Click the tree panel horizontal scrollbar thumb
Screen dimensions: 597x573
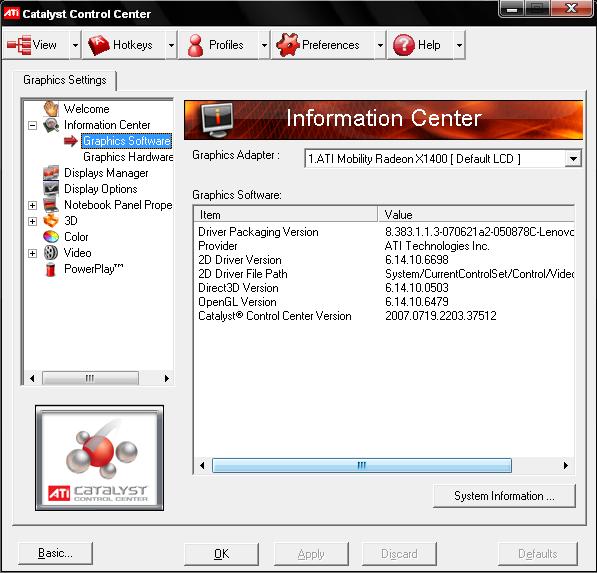90,378
